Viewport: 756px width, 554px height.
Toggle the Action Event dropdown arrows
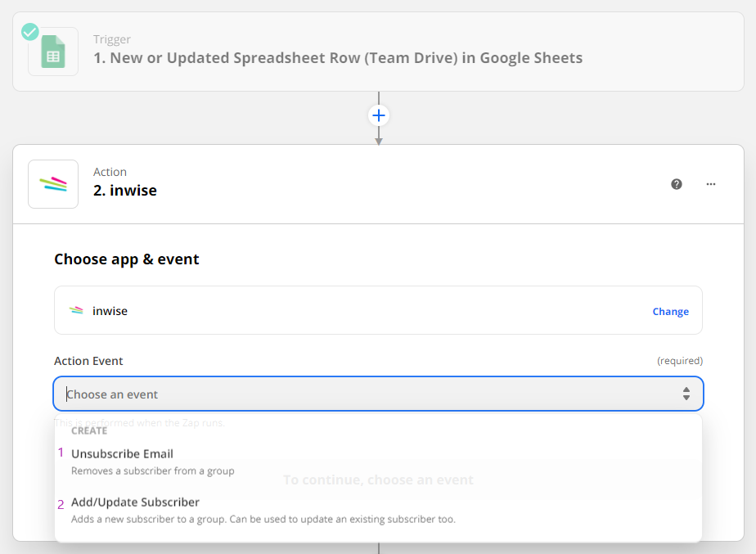pos(686,394)
